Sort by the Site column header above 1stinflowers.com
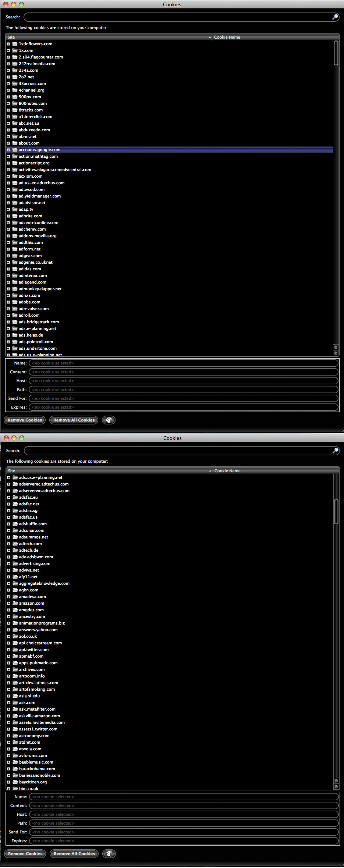The height and width of the screenshot is (868, 344). coord(109,37)
